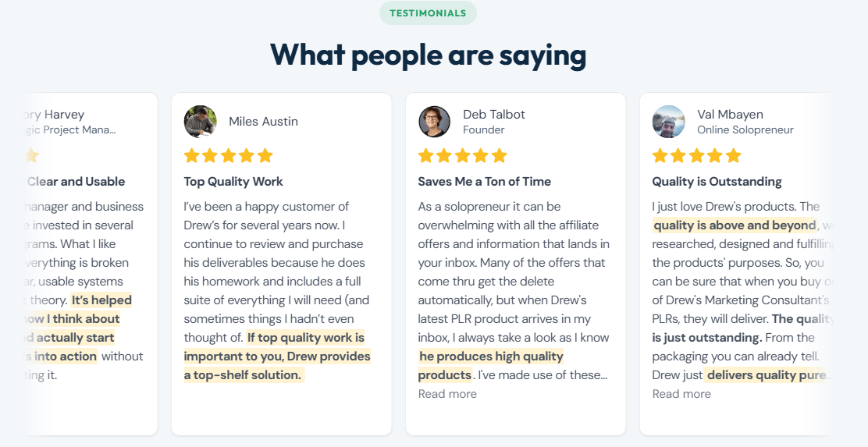
Task: Click the TESTIMONIALS badge label
Action: [x=428, y=13]
